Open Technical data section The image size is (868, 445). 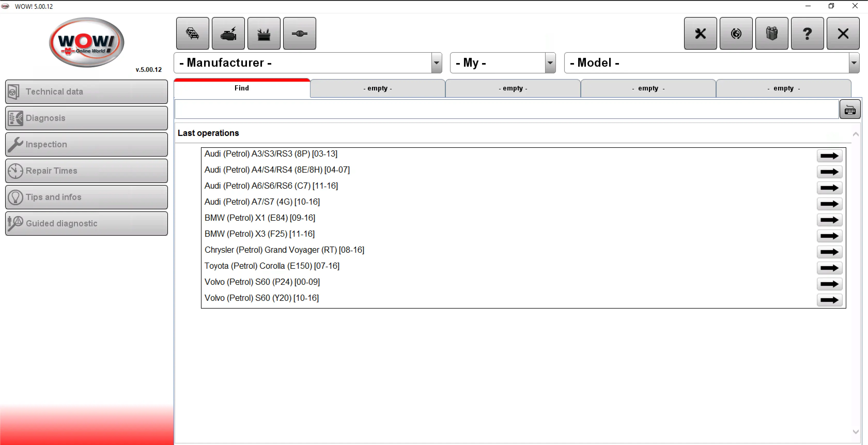pos(86,91)
